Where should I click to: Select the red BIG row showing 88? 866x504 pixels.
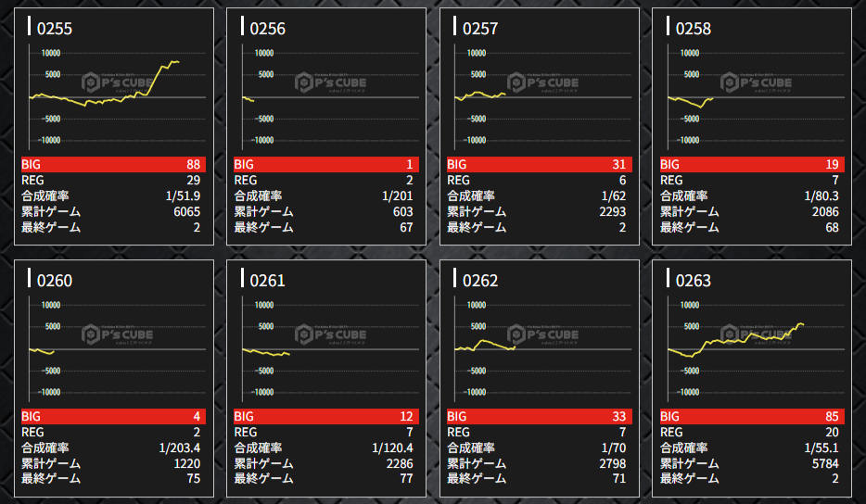click(113, 164)
